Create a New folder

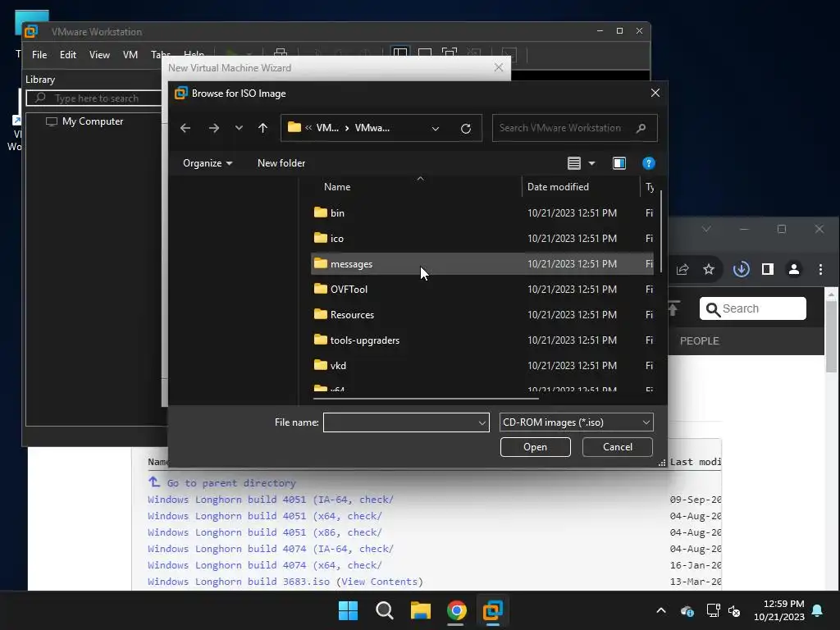281,163
